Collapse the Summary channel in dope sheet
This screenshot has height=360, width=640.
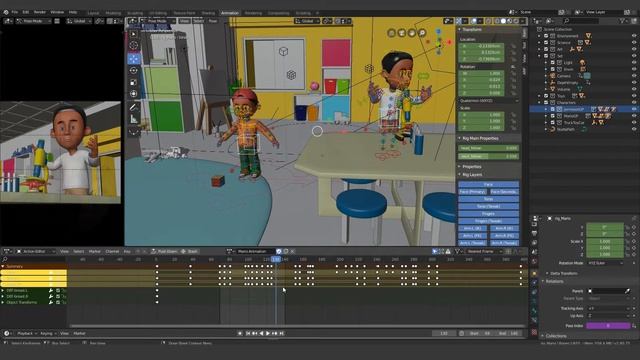3,267
